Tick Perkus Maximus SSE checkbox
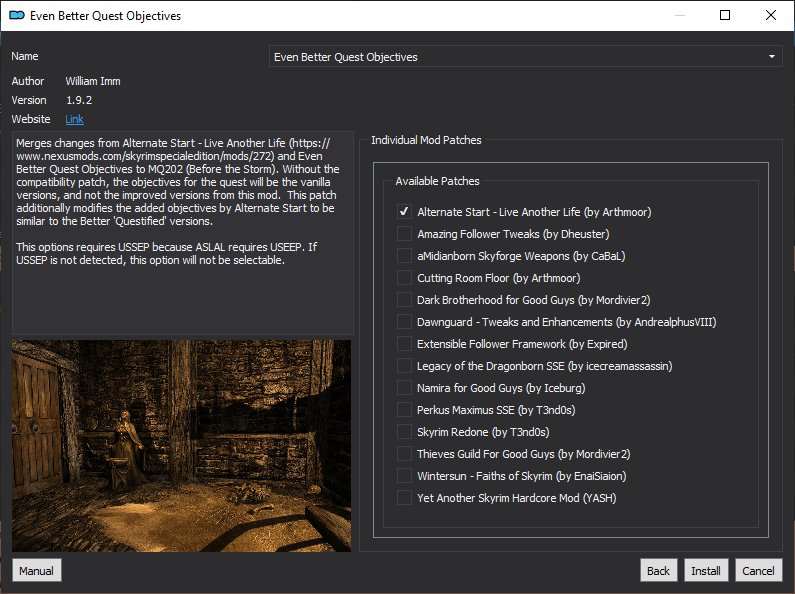The width and height of the screenshot is (795, 594). (x=404, y=410)
